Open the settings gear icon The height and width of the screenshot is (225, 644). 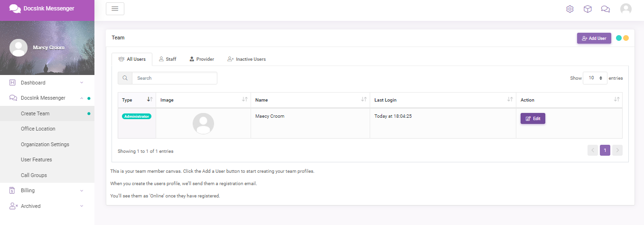570,9
